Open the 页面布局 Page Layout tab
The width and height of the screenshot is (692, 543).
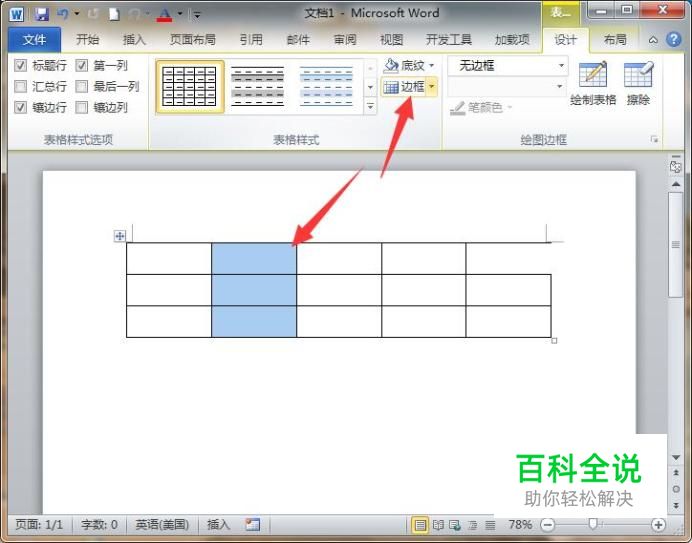[193, 40]
